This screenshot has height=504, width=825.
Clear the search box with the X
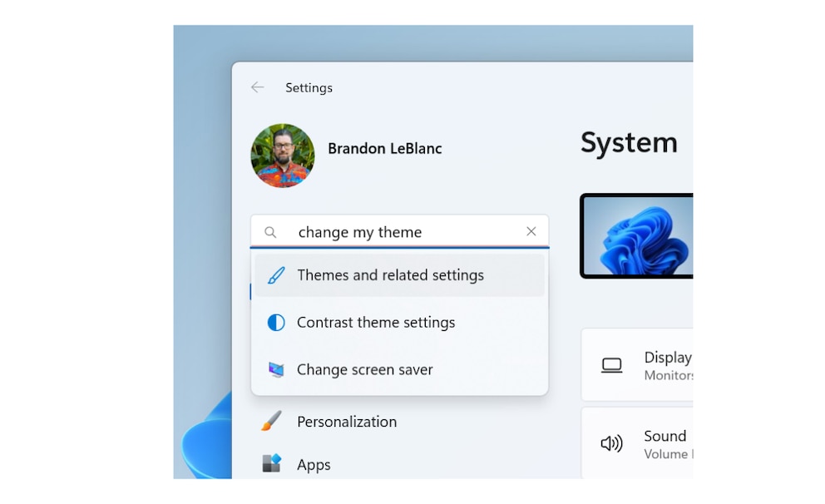pyautogui.click(x=531, y=231)
